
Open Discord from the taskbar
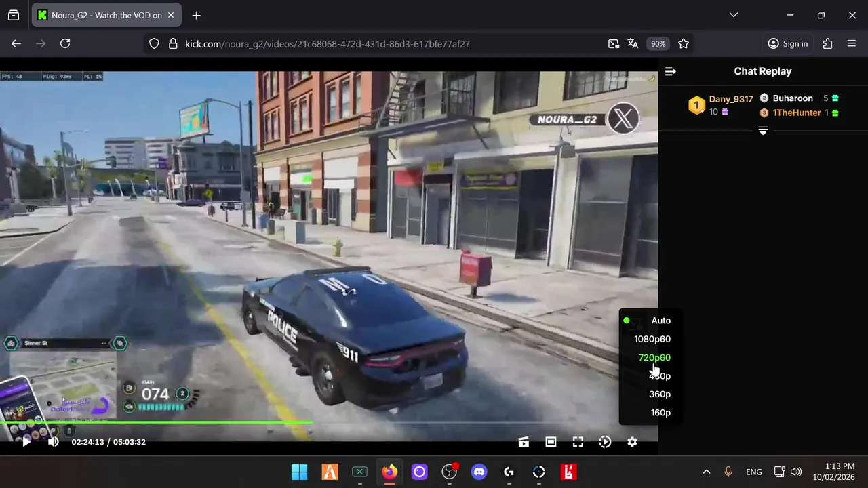tap(479, 472)
